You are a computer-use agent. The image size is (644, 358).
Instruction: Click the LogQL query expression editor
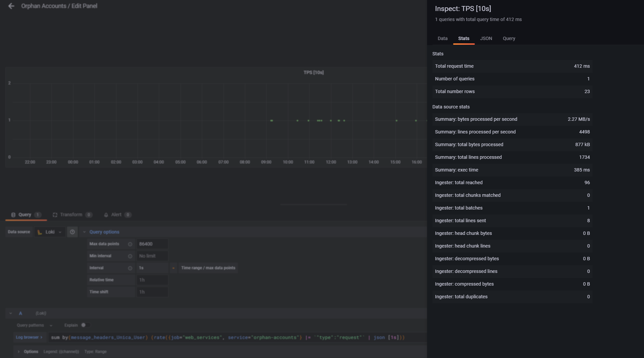coord(238,337)
